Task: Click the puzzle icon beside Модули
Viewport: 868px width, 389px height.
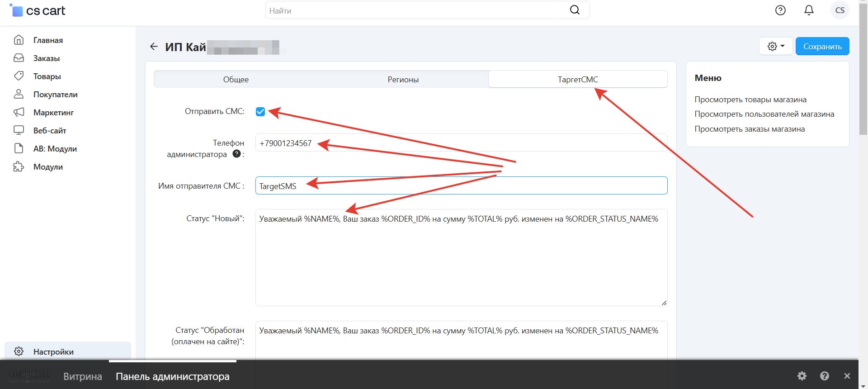Action: [x=19, y=166]
